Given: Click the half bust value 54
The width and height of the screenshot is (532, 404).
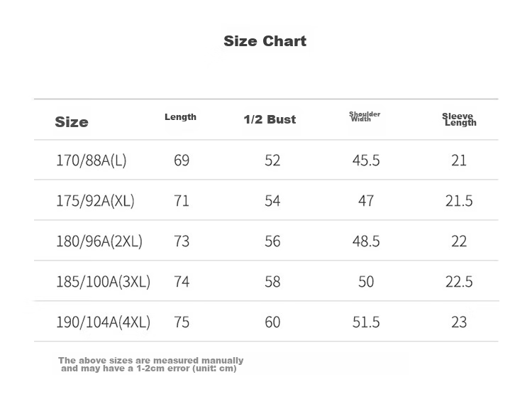Looking at the screenshot, I should [x=272, y=201].
